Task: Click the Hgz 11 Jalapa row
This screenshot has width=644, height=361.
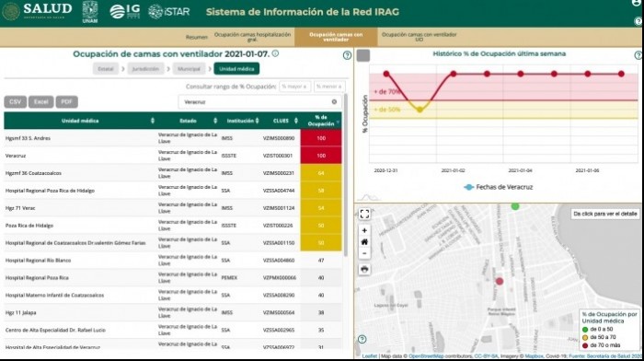Action: [x=173, y=312]
